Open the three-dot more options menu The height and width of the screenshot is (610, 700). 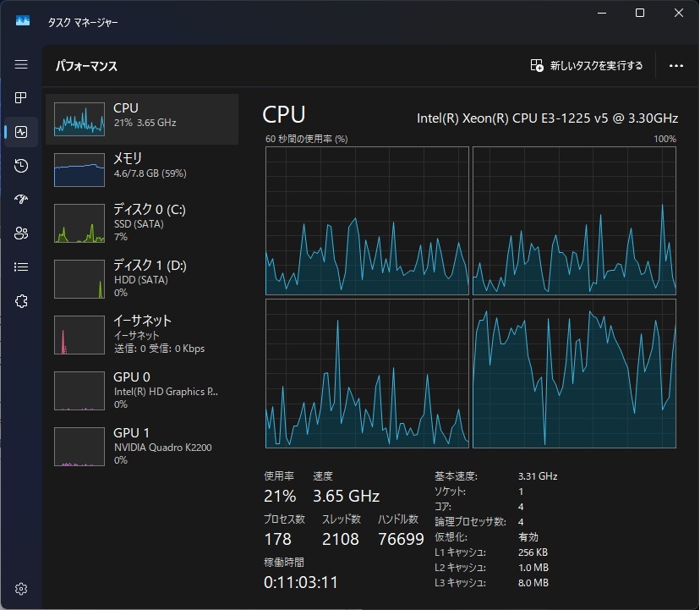point(675,66)
